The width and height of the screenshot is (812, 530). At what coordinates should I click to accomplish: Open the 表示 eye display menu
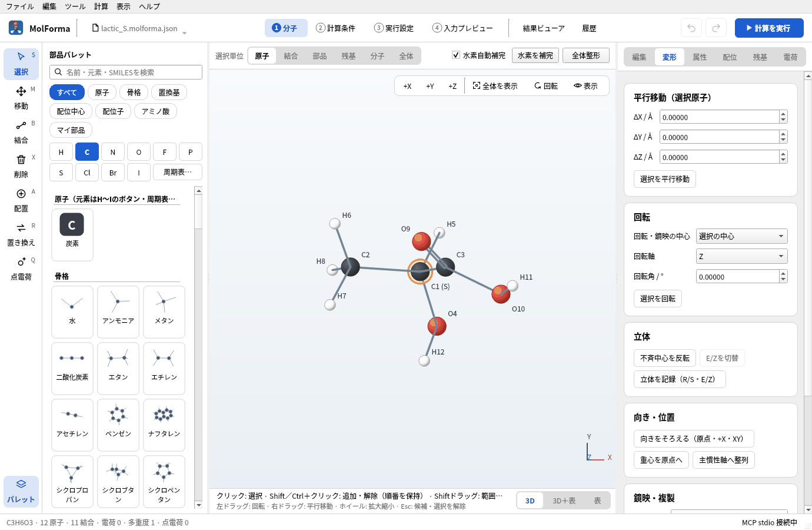click(586, 86)
